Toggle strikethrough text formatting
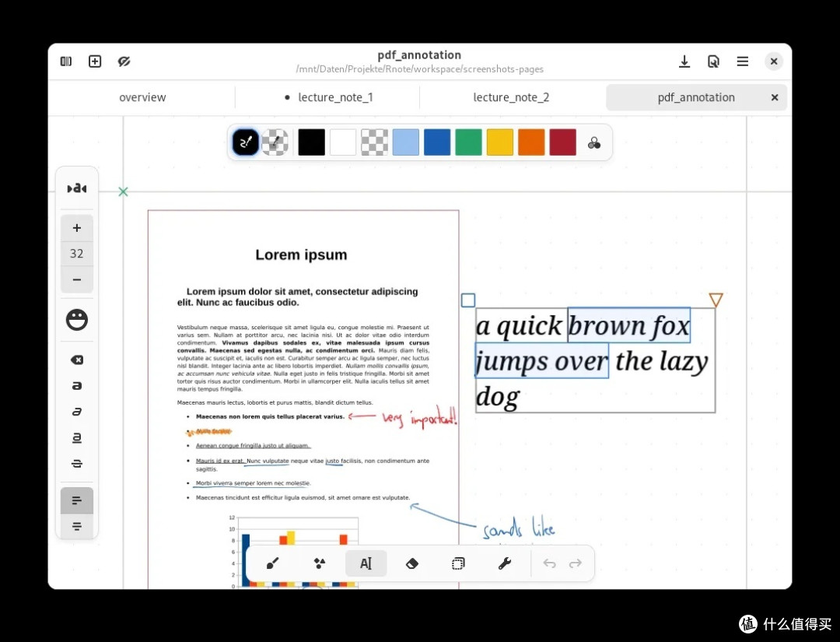The image size is (840, 642). (76, 464)
